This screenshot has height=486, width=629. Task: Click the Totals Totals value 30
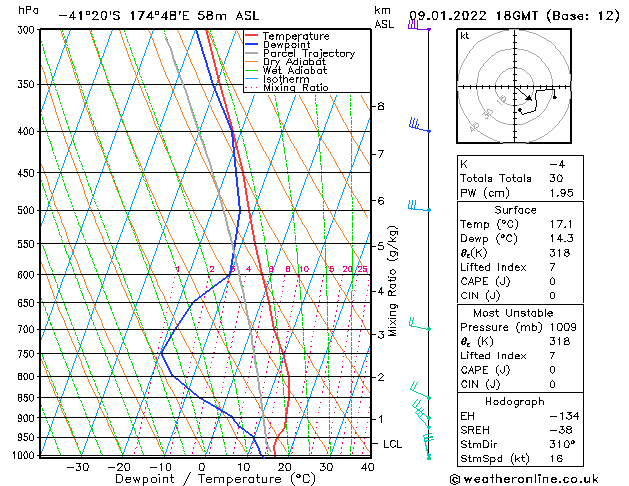(556, 178)
